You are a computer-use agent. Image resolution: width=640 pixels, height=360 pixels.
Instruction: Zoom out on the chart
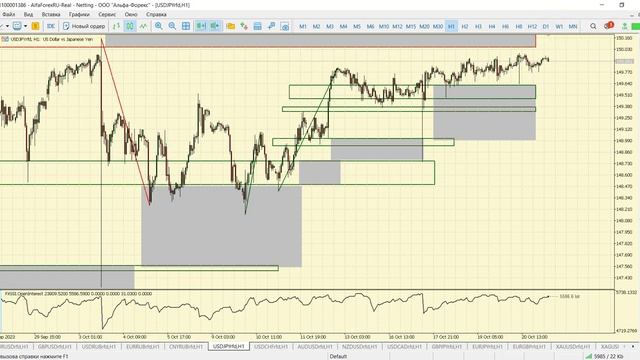[x=172, y=26]
